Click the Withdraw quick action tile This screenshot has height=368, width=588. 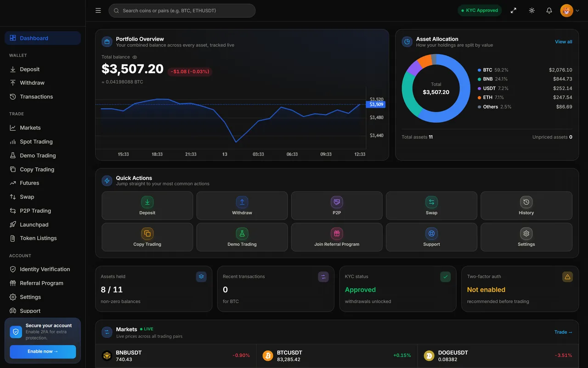(x=242, y=206)
